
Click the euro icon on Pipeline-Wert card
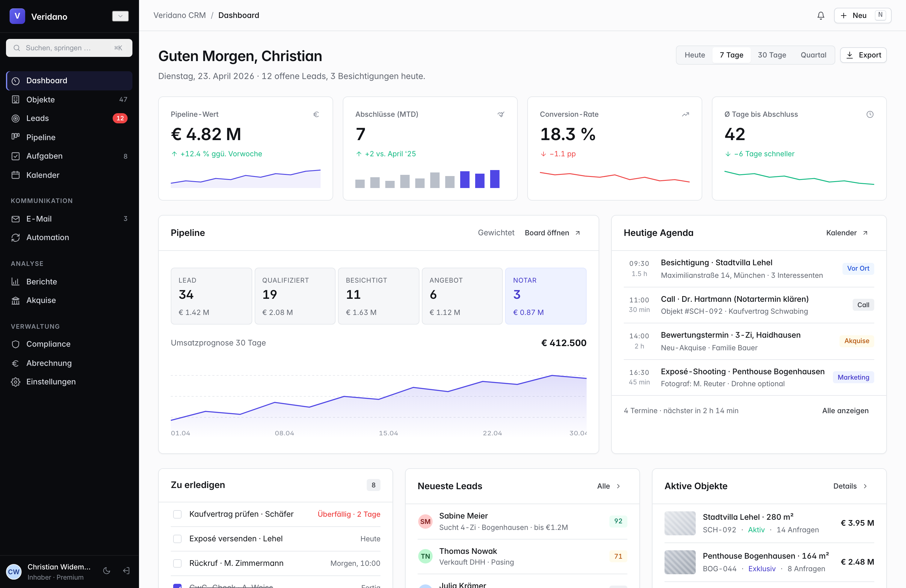click(316, 114)
